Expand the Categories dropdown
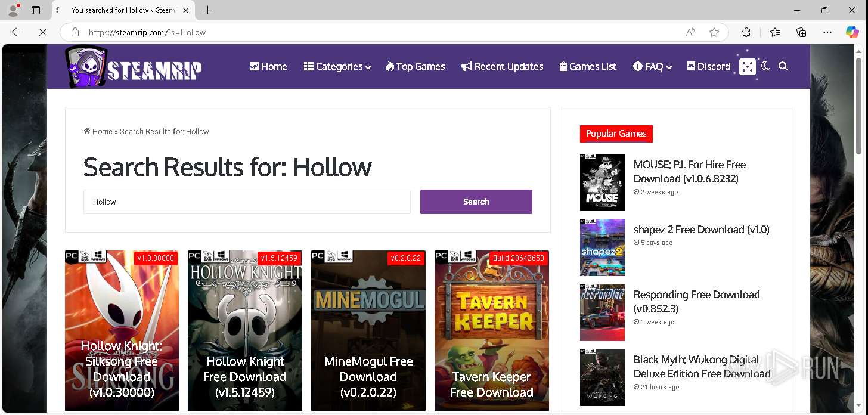Screen dimensions: 868x415 click(337, 66)
